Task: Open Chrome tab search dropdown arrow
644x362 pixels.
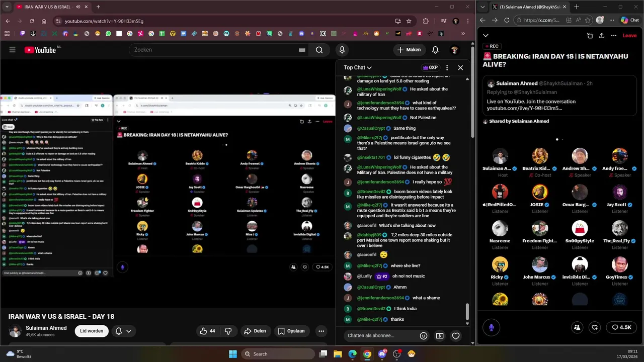Action: click(x=8, y=7)
